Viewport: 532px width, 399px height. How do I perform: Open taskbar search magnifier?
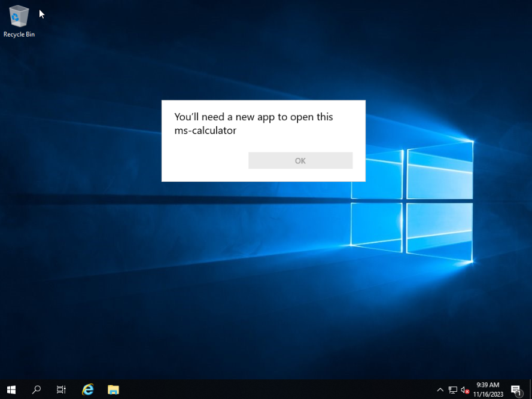pyautogui.click(x=37, y=389)
